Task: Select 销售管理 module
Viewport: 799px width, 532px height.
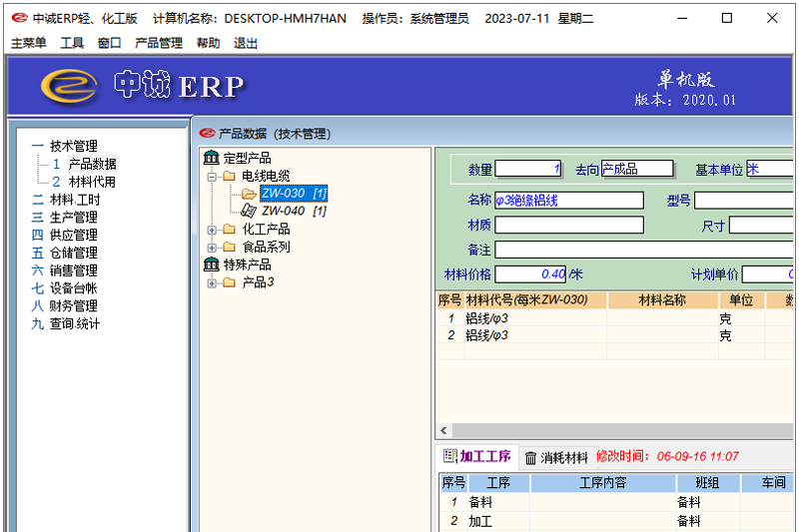Action: [x=73, y=270]
